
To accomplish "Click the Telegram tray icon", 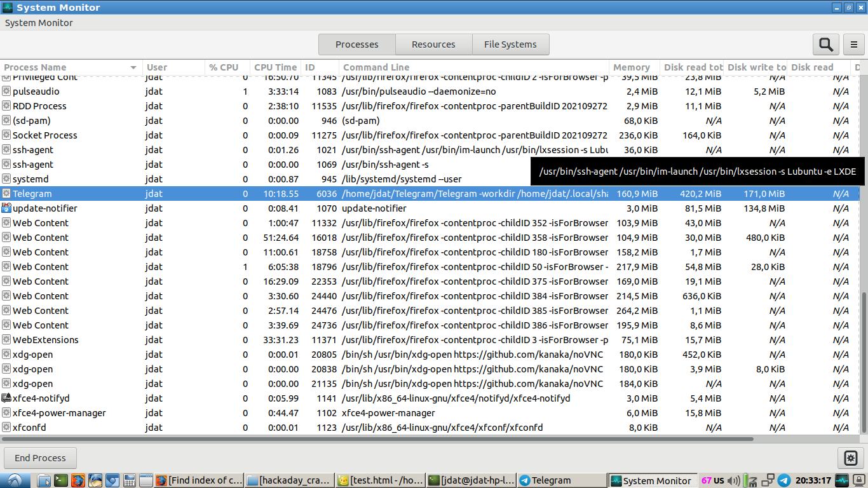I will click(x=784, y=480).
